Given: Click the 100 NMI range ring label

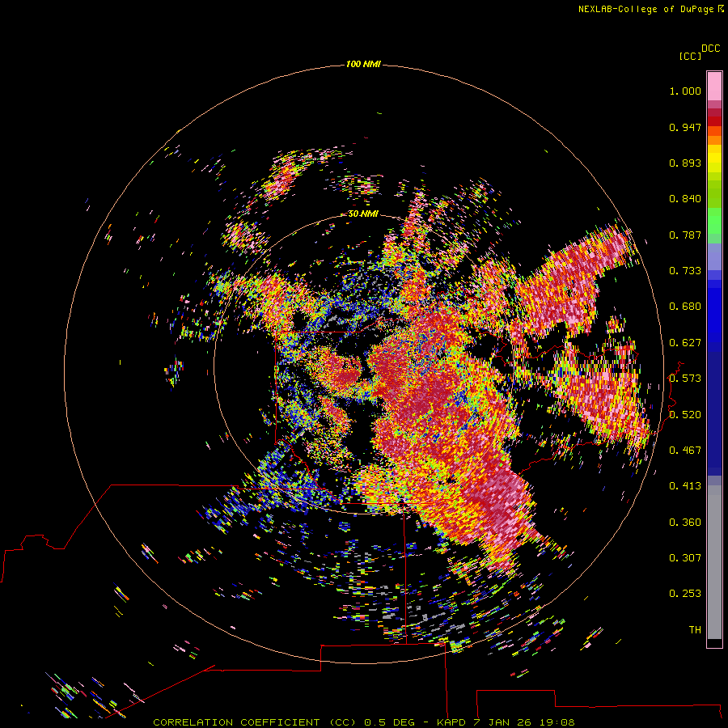Looking at the screenshot, I should point(363,64).
